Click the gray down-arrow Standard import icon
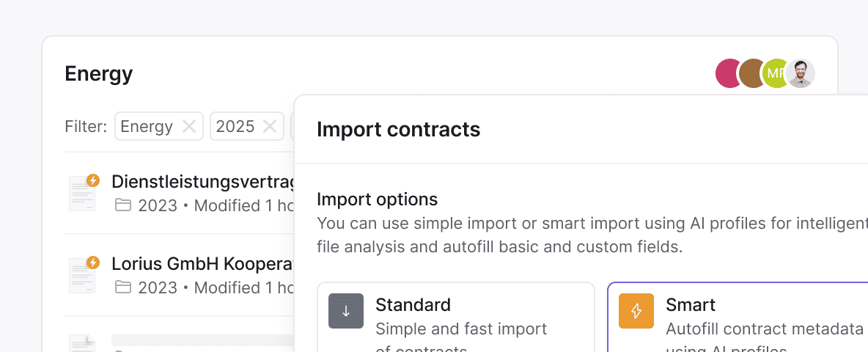The image size is (868, 352). coord(346,311)
